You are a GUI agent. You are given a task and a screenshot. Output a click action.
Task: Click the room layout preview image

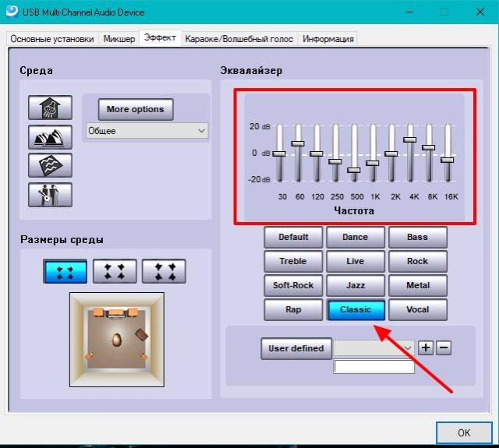pos(117,340)
